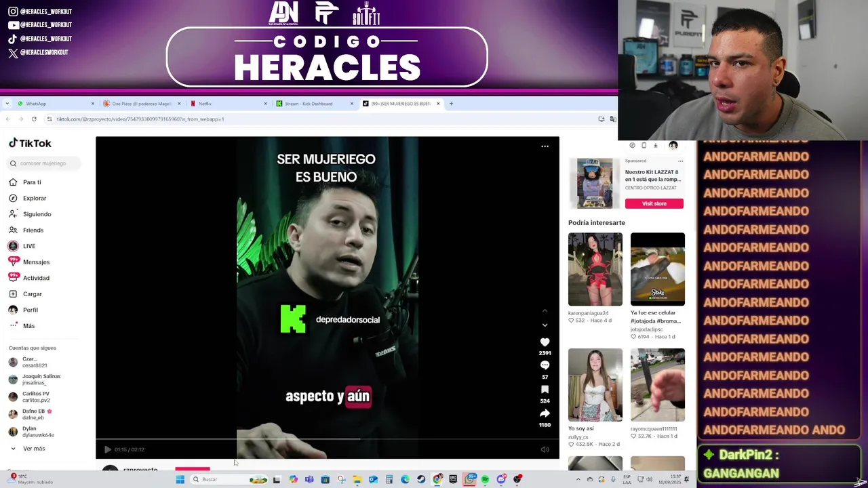Screen dimensions: 868x488
Task: Open karenpaniagua24 suggested video
Action: click(595, 269)
